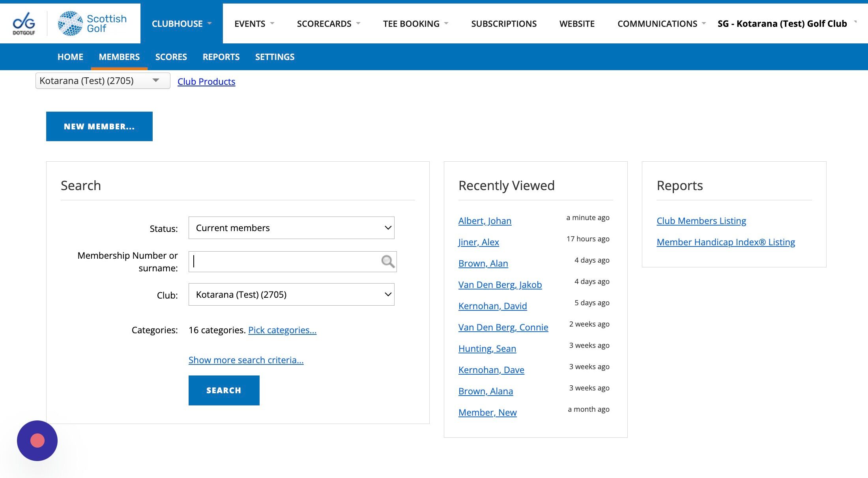Click the Scottish Golf logo
The image size is (868, 478).
pos(93,23)
